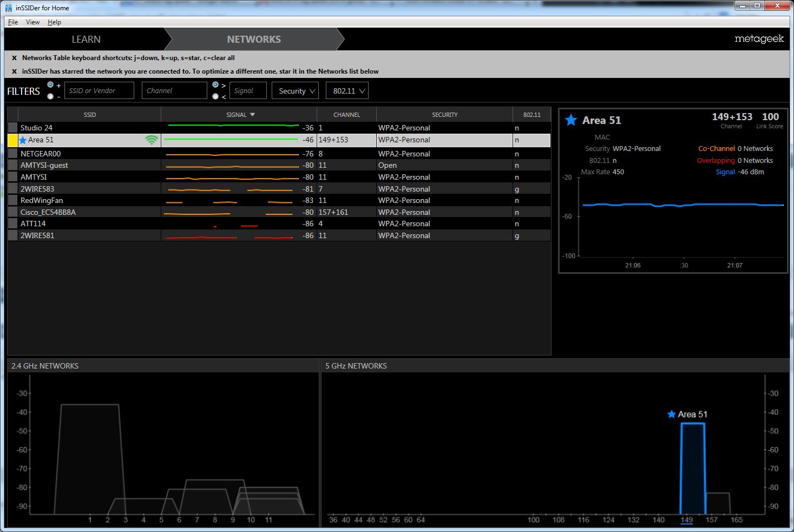The image size is (794, 532).
Task: Click the metageek logo
Action: coord(759,39)
